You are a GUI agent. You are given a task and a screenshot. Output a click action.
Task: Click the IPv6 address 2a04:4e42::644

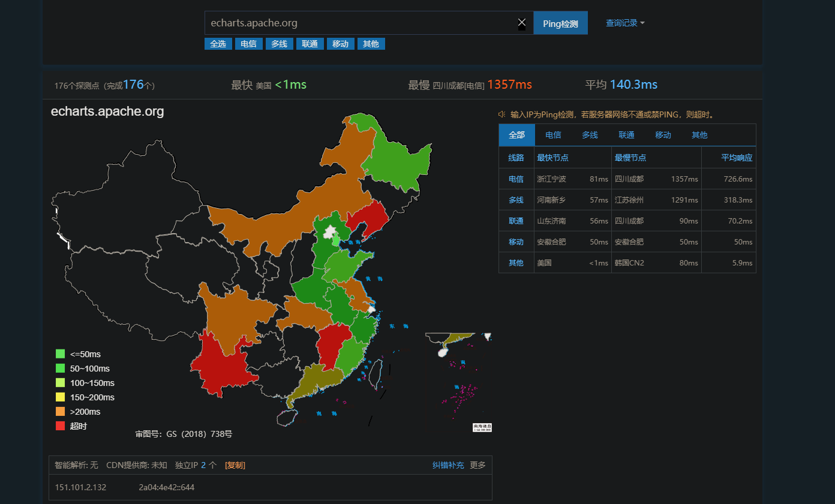[166, 487]
